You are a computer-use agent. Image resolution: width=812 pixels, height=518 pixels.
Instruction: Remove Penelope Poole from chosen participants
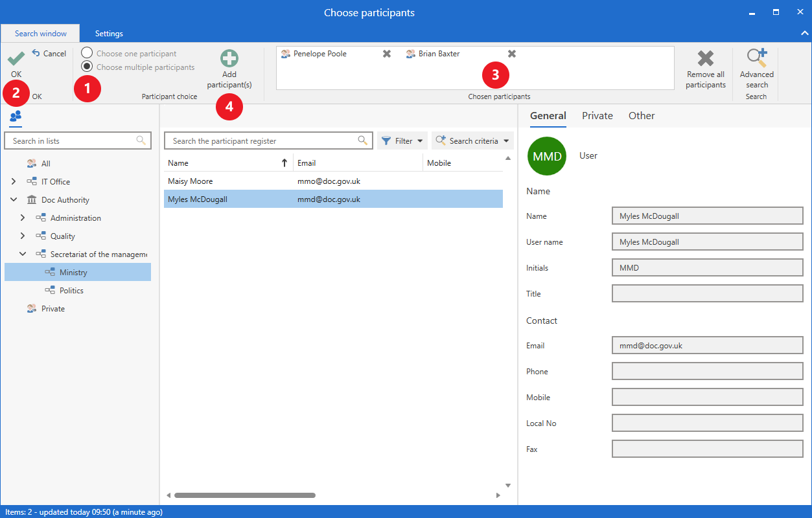(x=387, y=54)
